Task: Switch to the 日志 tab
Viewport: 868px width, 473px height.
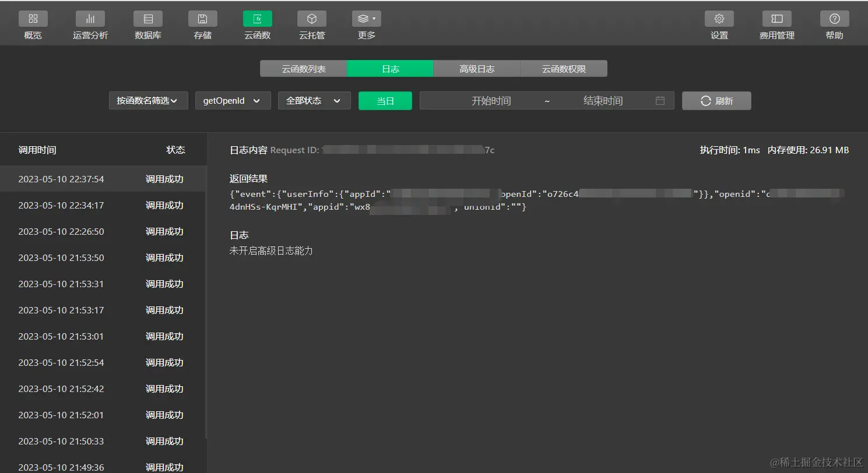Action: 391,69
